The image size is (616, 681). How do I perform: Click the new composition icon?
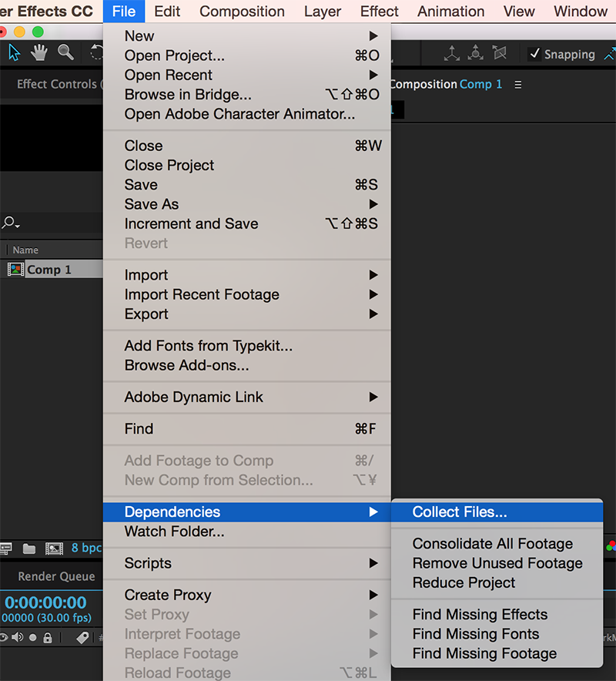point(54,548)
